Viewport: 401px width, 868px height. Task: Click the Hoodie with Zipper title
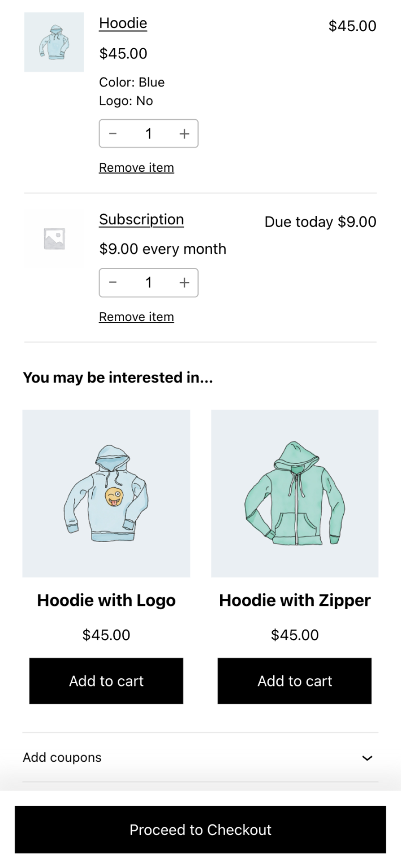click(x=295, y=600)
